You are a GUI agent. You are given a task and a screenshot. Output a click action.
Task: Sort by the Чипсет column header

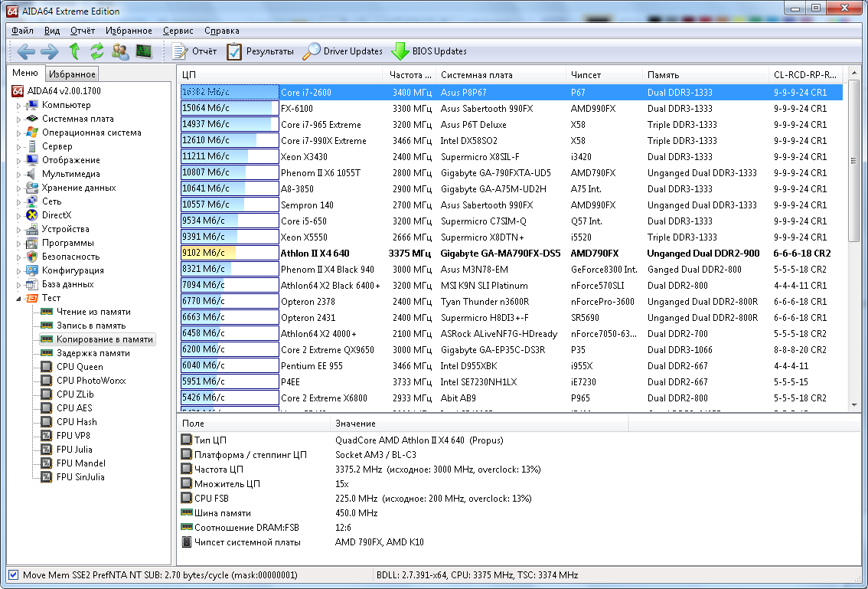point(604,75)
